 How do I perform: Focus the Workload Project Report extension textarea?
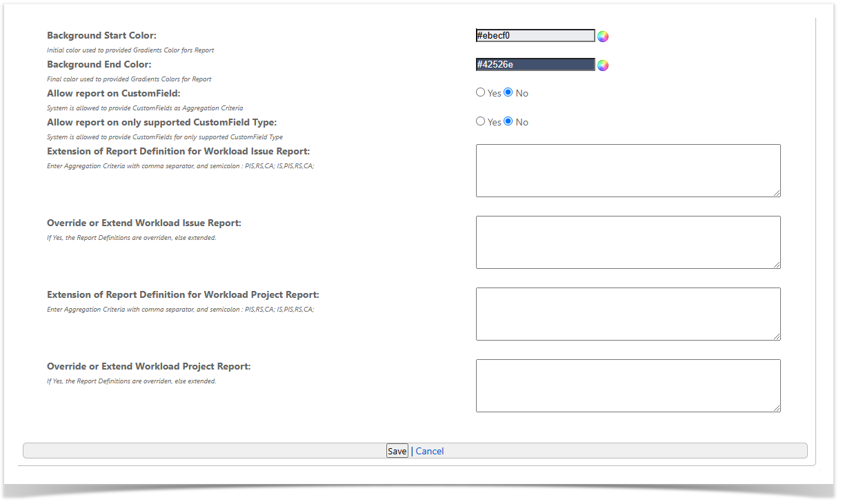628,314
